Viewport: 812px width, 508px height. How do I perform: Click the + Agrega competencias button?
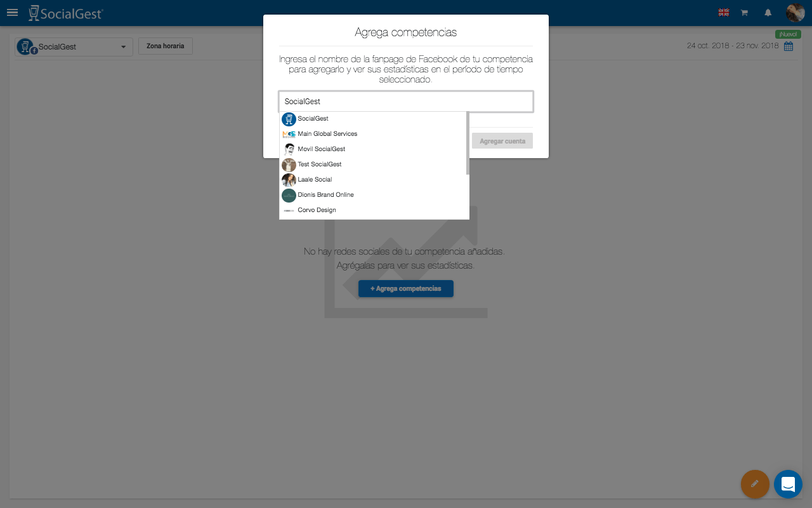[x=406, y=288]
